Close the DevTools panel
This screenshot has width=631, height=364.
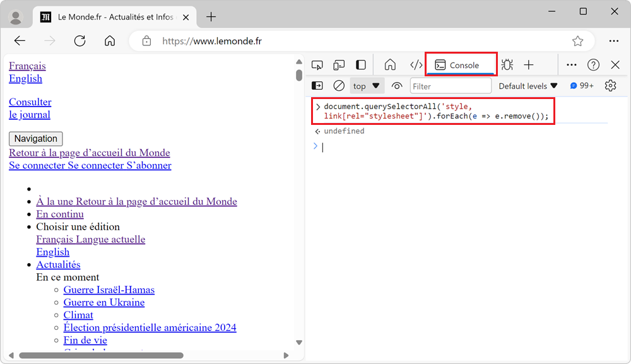(615, 65)
